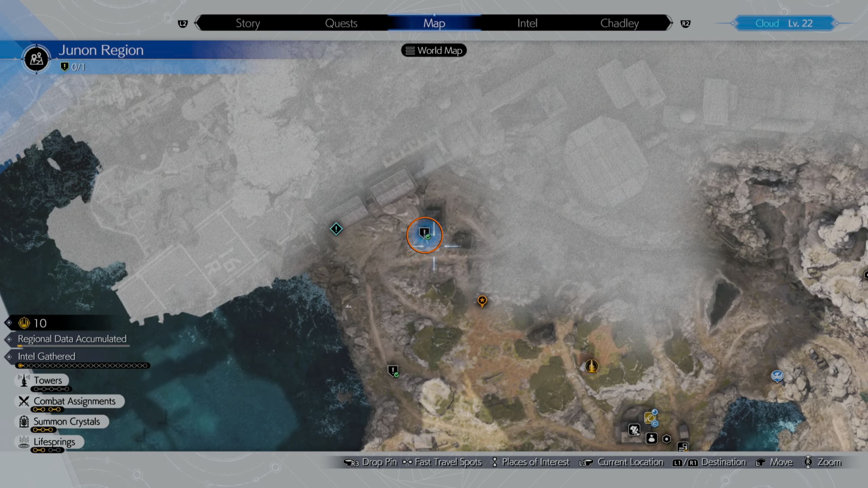This screenshot has width=868, height=488.
Task: Click the gold party points coin icon
Action: tap(24, 323)
